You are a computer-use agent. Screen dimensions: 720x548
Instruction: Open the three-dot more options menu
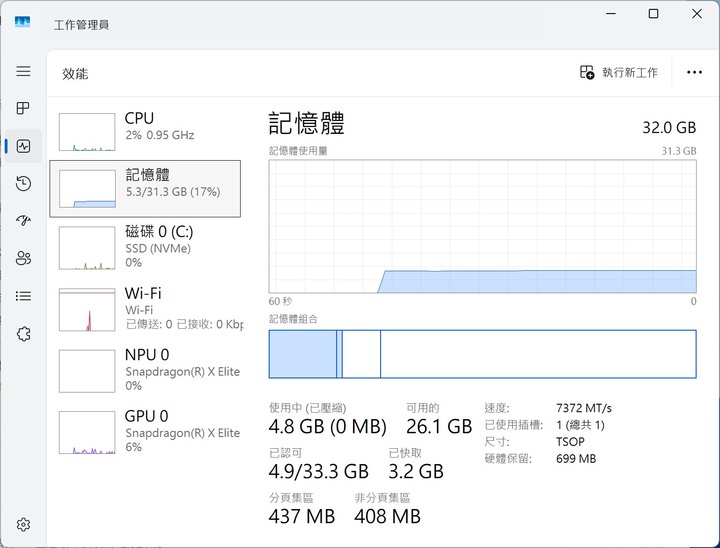click(694, 73)
